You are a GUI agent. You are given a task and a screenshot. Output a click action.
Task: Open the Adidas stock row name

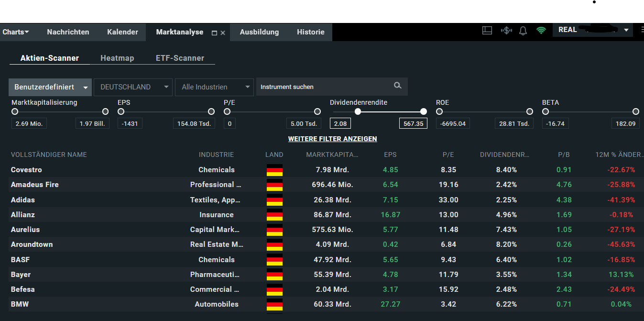[23, 200]
